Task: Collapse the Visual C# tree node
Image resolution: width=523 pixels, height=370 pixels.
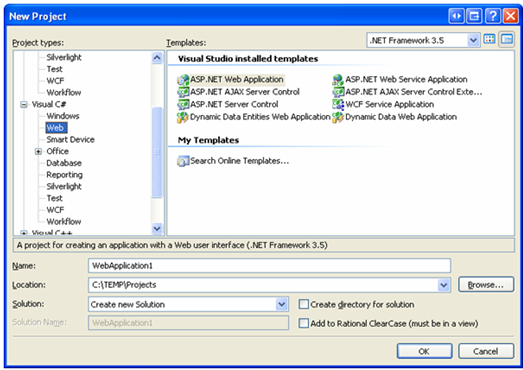Action: (24, 104)
